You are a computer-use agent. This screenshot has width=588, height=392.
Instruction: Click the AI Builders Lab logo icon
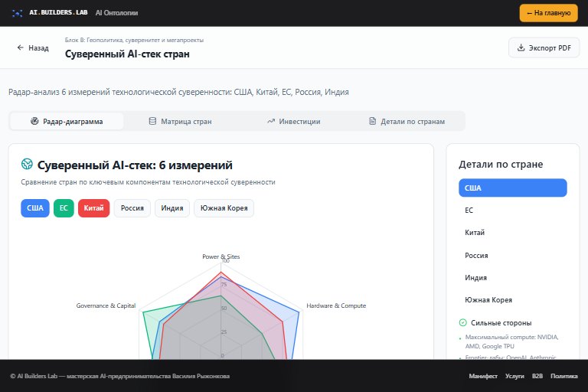coord(18,13)
